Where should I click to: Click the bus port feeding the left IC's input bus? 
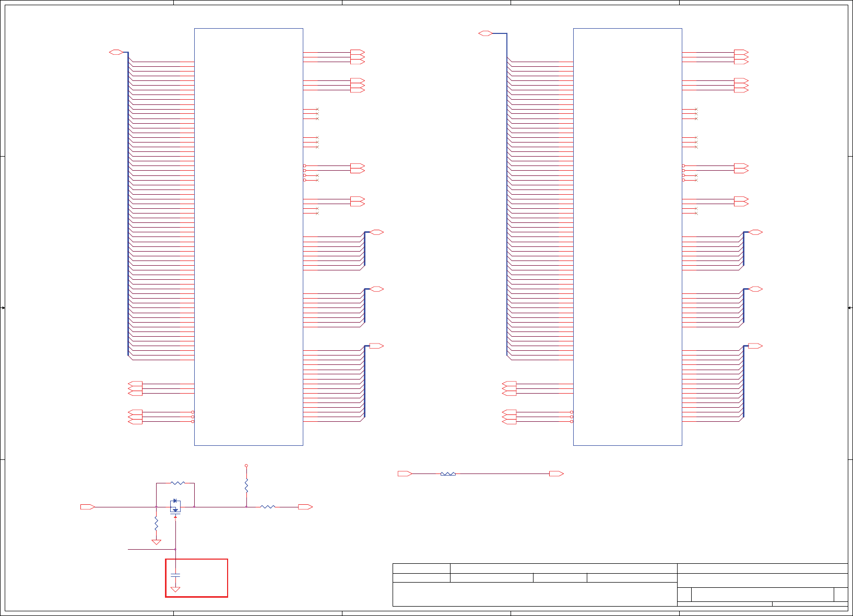tap(116, 52)
